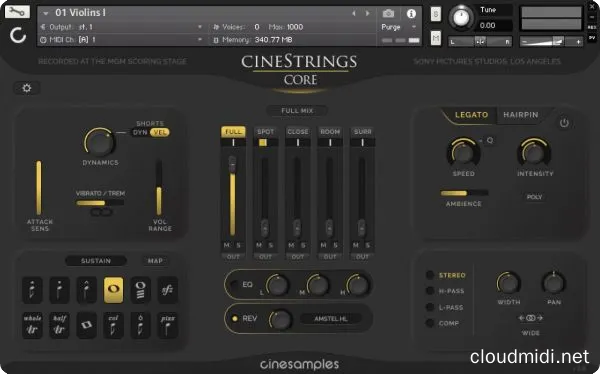Select the spiccato articulation icon

click(x=33, y=290)
